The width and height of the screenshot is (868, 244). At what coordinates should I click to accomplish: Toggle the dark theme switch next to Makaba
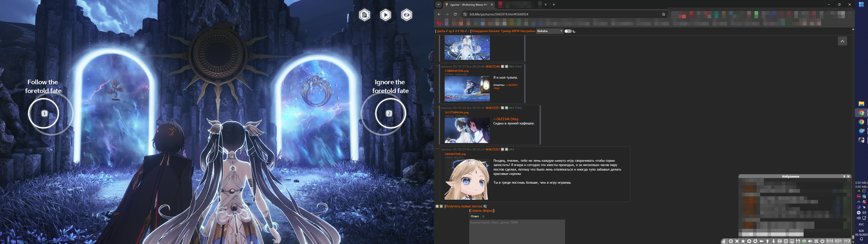(568, 31)
